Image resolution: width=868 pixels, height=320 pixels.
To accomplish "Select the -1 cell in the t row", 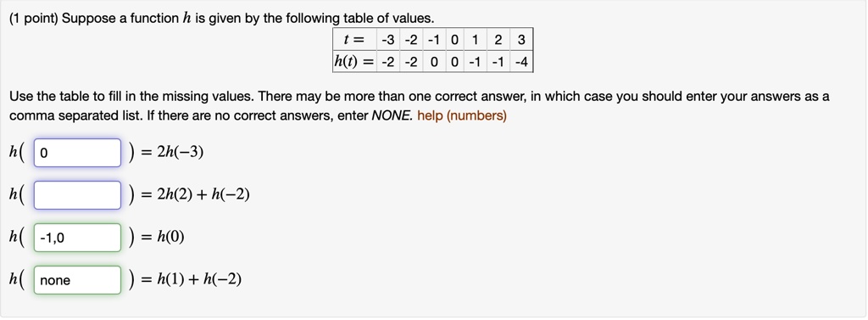I will pyautogui.click(x=434, y=40).
